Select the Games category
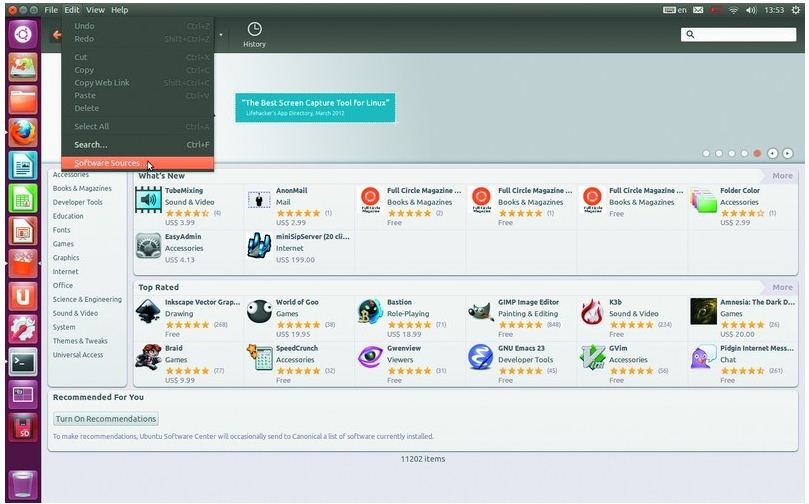 tap(63, 243)
